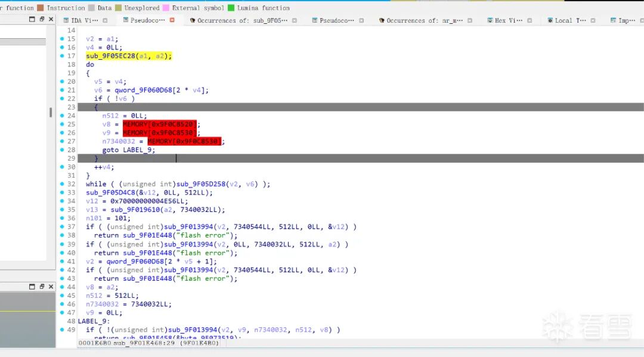Switch to the Hex View tab
The height and width of the screenshot is (357, 644).
click(509, 20)
